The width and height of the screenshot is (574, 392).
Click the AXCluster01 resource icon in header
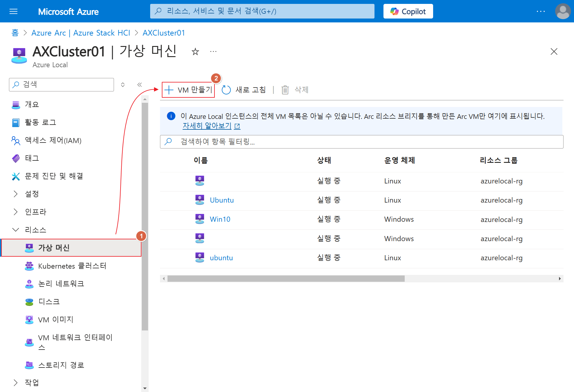tap(19, 56)
